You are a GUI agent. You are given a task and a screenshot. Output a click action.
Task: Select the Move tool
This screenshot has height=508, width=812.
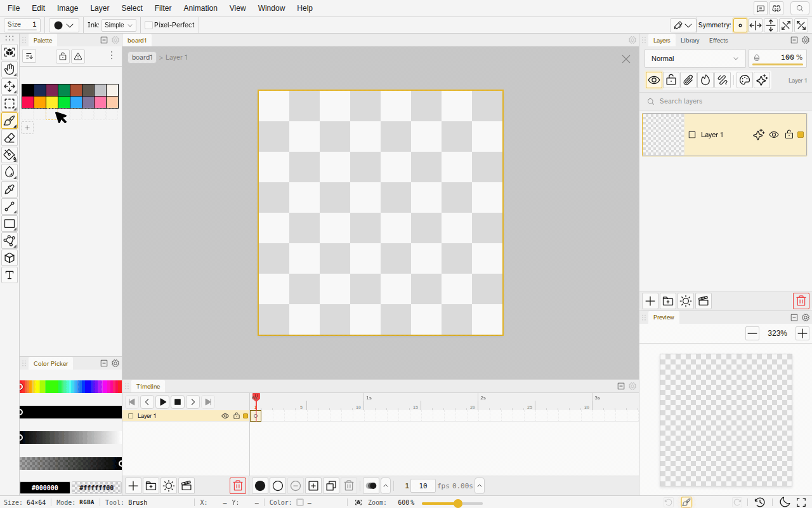coord(10,86)
